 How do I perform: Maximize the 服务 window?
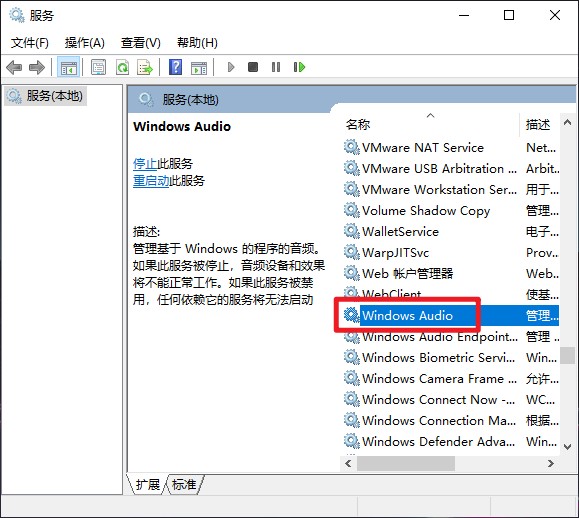509,15
